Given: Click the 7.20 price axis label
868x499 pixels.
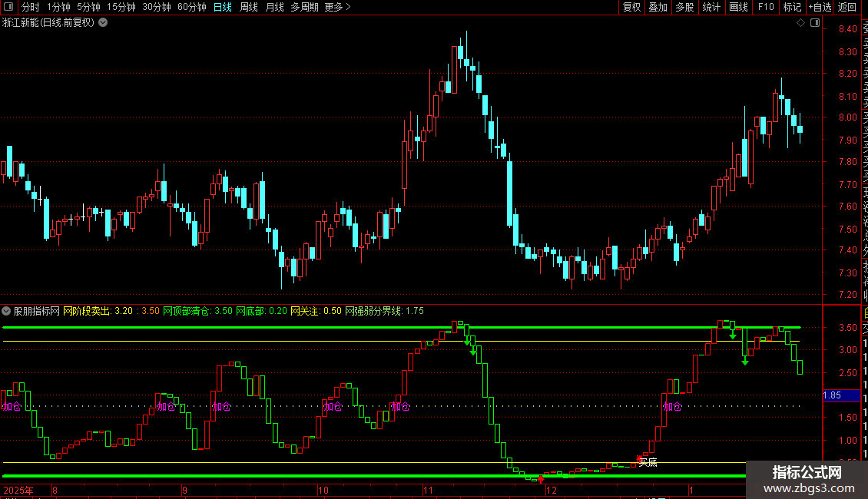Looking at the screenshot, I should pyautogui.click(x=847, y=295).
